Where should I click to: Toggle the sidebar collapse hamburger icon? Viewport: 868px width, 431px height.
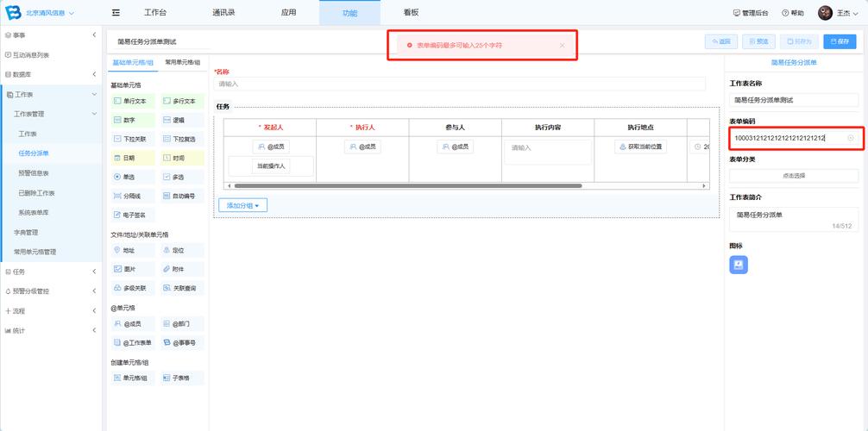point(116,12)
